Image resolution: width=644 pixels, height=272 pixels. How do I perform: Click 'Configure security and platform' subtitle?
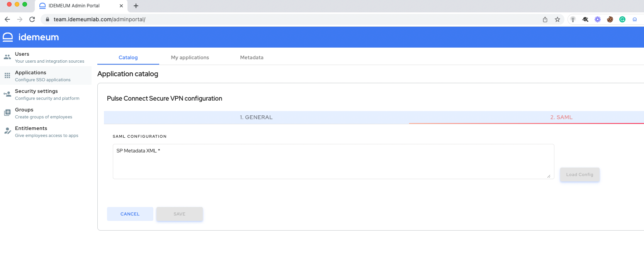pos(47,98)
